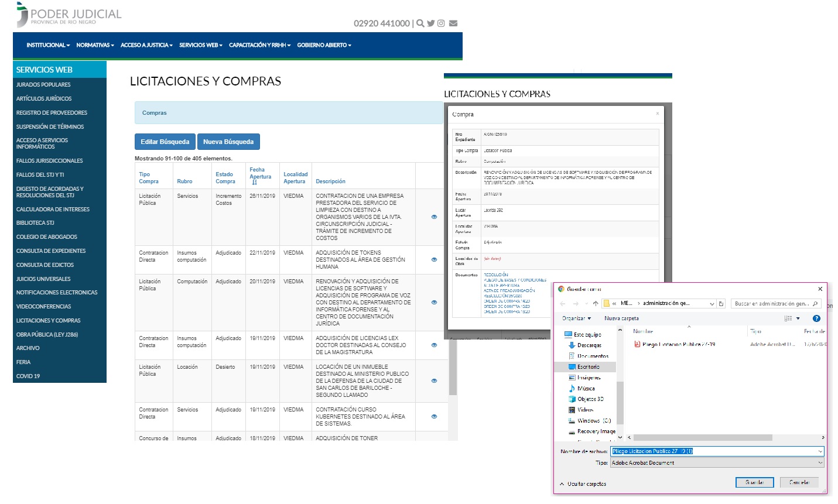The image size is (838, 504).
Task: Select Descargas folder in the save dialog
Action: coord(584,345)
